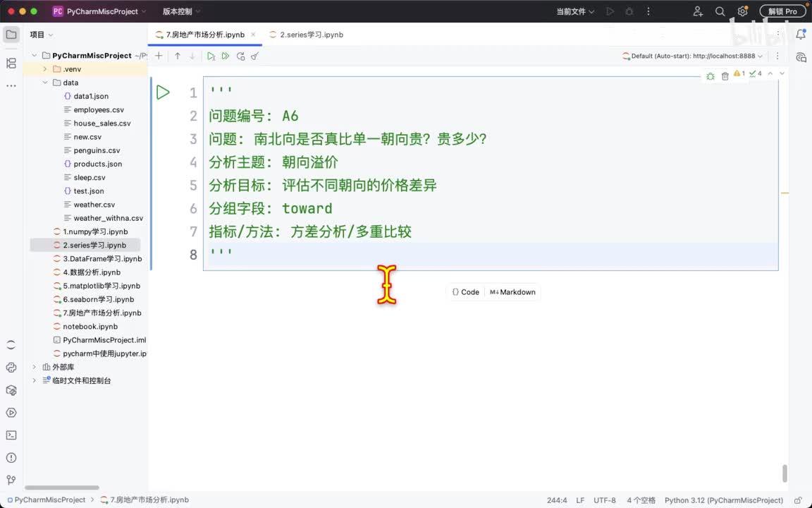Open the Python Packages tool window
The height and width of the screenshot is (508, 812).
[x=11, y=390]
